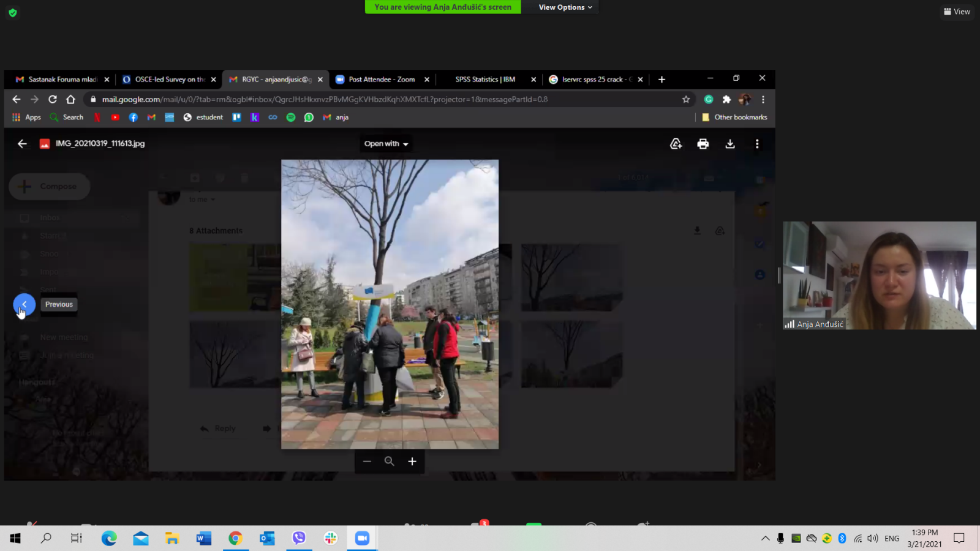980x551 pixels.
Task: Open Microsoft Word from the taskbar
Action: [x=203, y=539]
